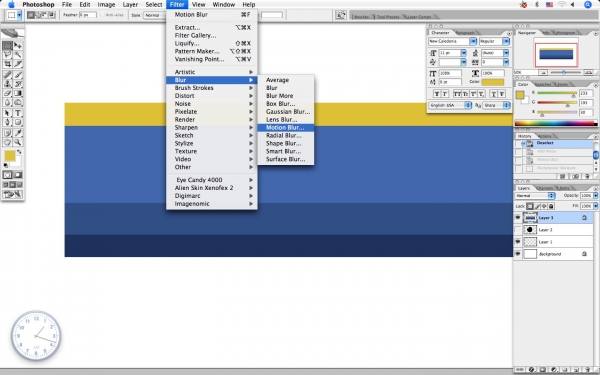Image resolution: width=600 pixels, height=375 pixels.
Task: Select the Lasso tool
Action: (7, 54)
